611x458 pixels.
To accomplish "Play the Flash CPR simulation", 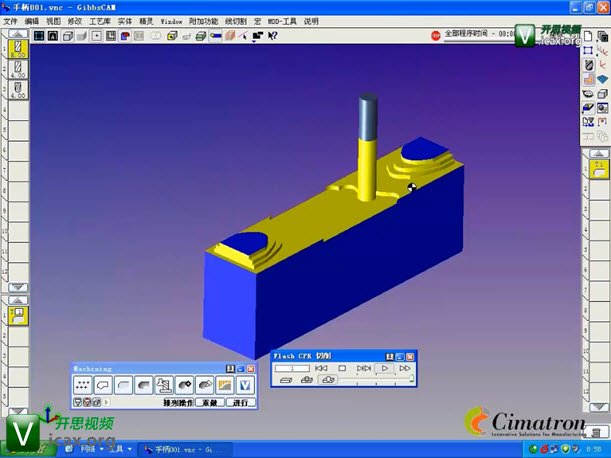I will [x=385, y=368].
